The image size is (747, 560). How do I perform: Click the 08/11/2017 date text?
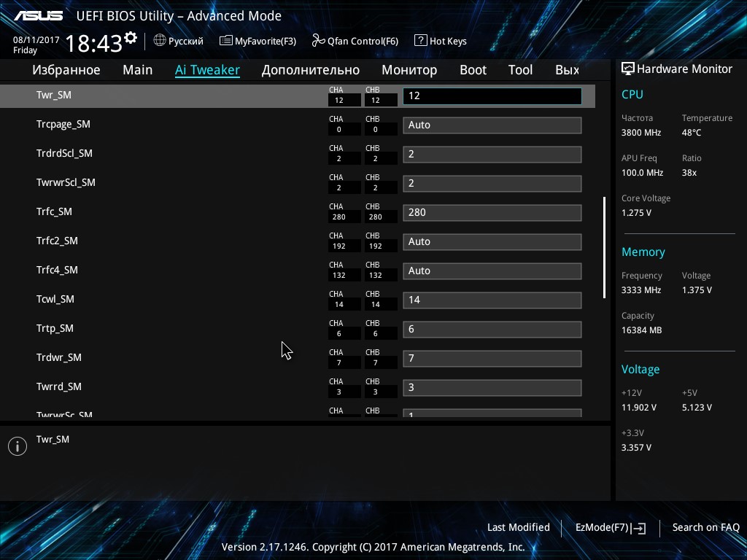coord(36,40)
